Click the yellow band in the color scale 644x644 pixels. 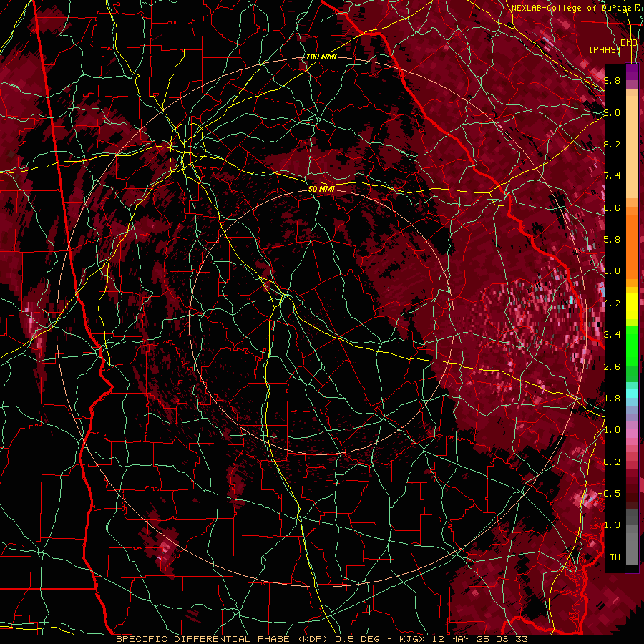632,306
